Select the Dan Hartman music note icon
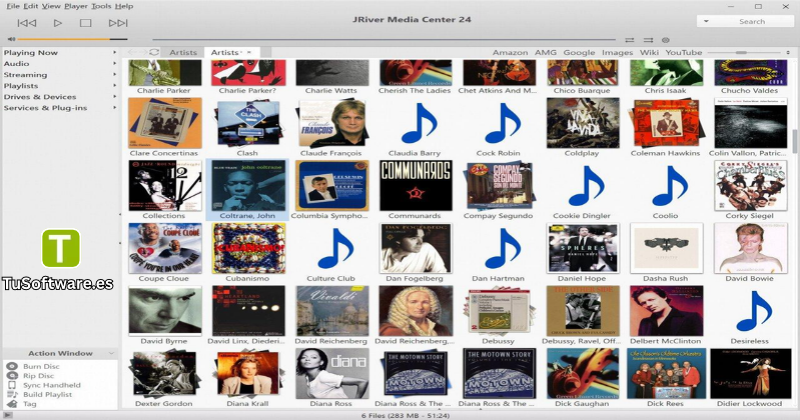Viewport: 800px width, 420px height. (x=503, y=249)
